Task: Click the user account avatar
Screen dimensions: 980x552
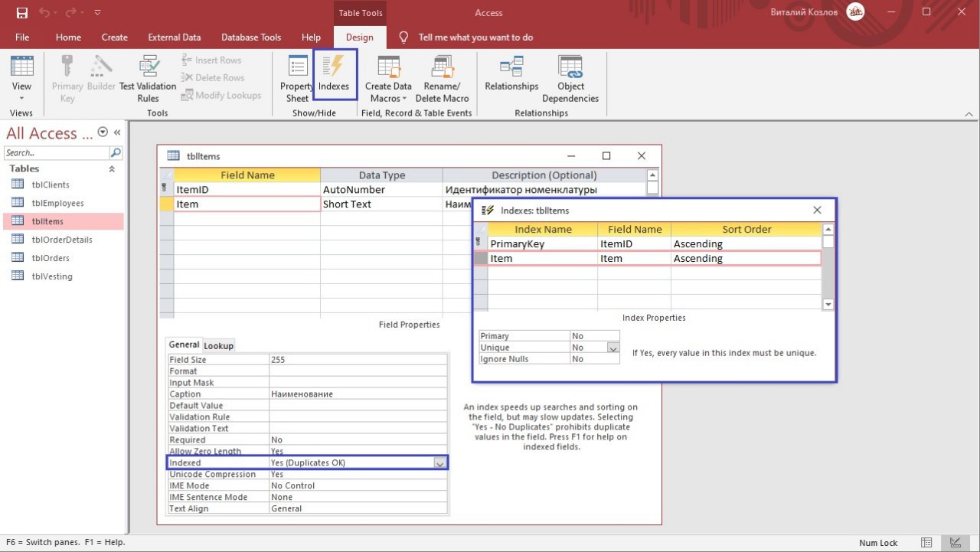Action: pyautogui.click(x=856, y=11)
